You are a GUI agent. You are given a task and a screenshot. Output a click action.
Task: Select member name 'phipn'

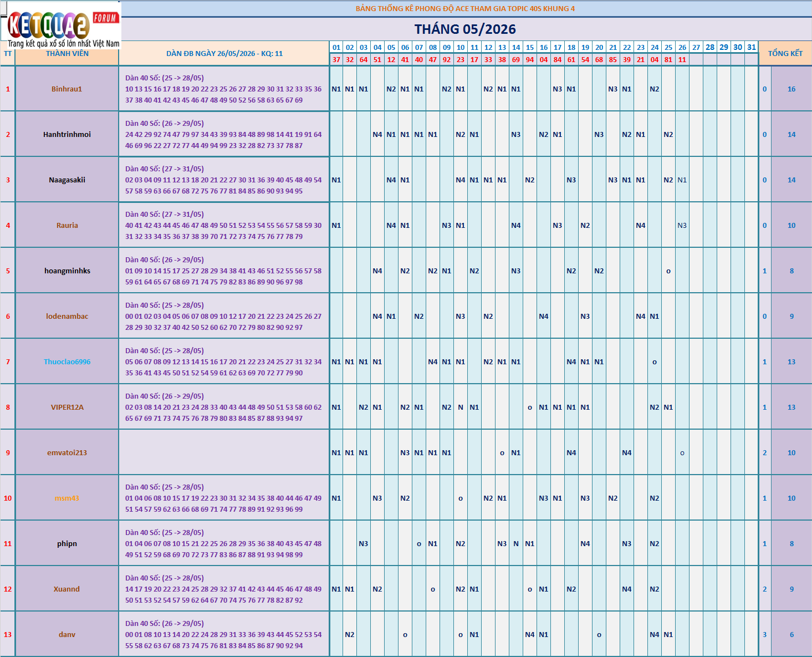point(67,543)
